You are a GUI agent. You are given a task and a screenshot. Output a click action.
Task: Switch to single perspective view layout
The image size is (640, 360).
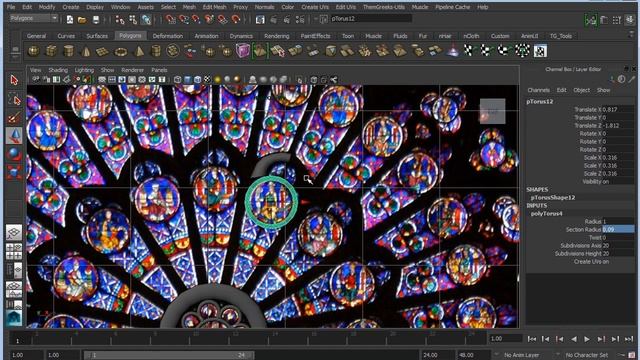point(14,233)
